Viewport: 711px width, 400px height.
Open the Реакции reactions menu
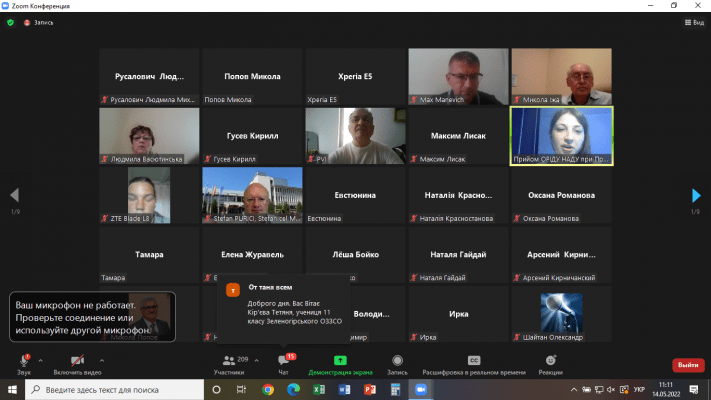[x=550, y=365]
